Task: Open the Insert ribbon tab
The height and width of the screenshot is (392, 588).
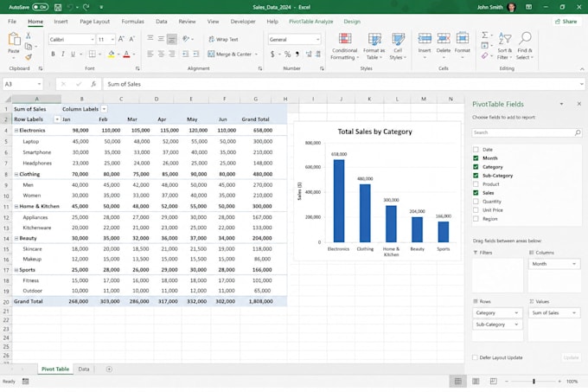Action: tap(61, 22)
